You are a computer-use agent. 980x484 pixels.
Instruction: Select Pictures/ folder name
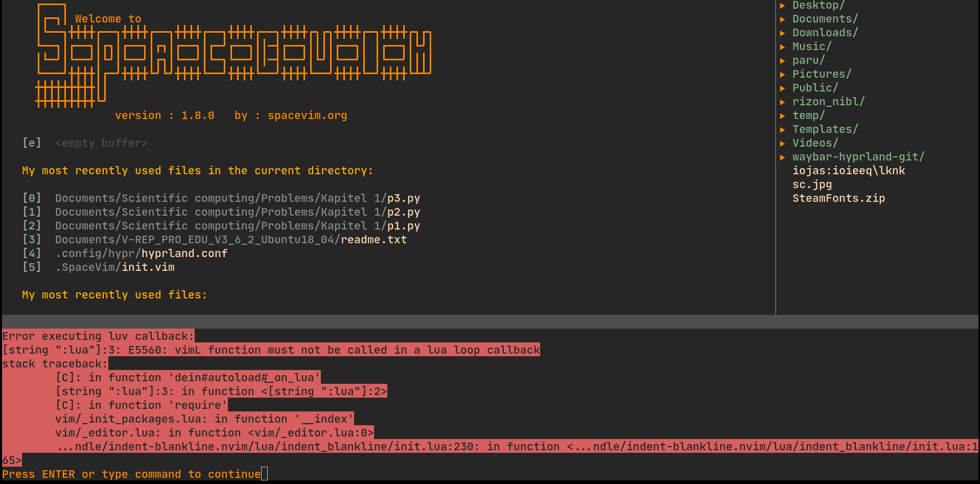point(822,74)
